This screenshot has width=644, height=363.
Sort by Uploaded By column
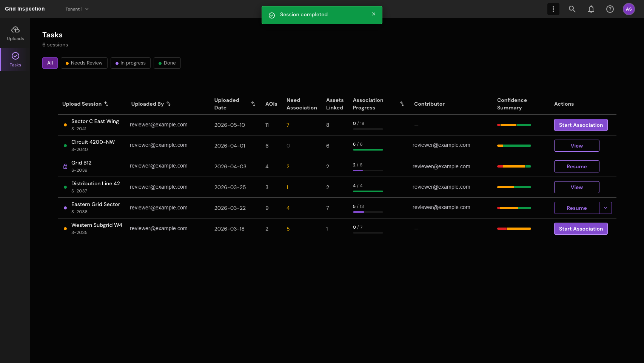pos(169,104)
